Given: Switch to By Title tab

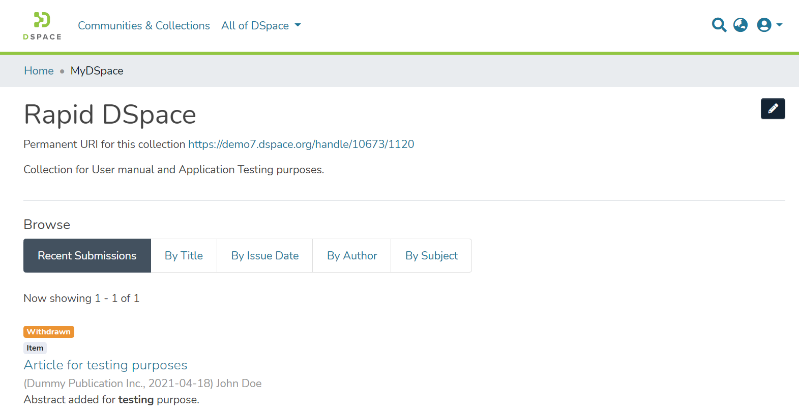Looking at the screenshot, I should pos(184,255).
